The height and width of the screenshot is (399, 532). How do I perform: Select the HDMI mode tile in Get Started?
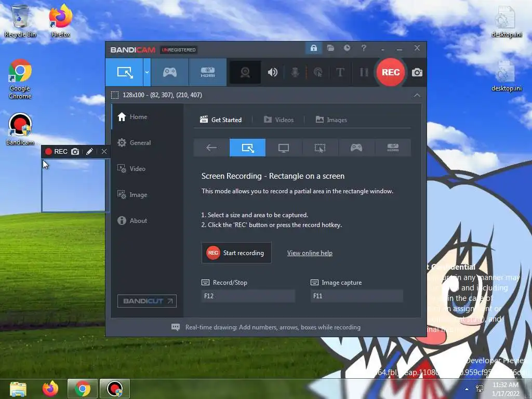(393, 148)
